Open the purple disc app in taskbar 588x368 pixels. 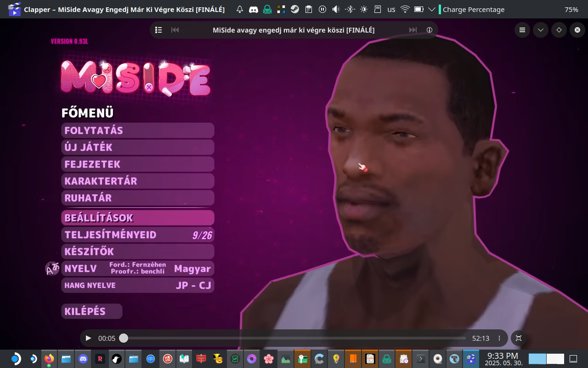[x=252, y=359]
